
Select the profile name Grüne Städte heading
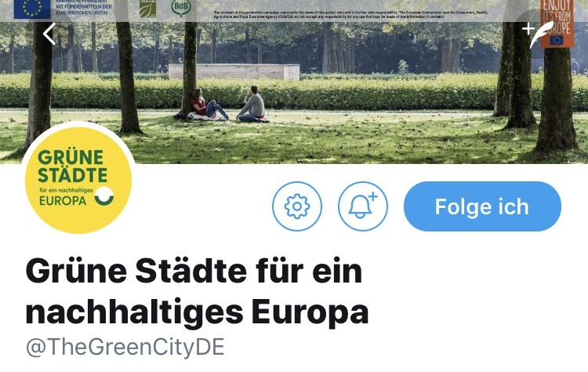[x=198, y=291]
